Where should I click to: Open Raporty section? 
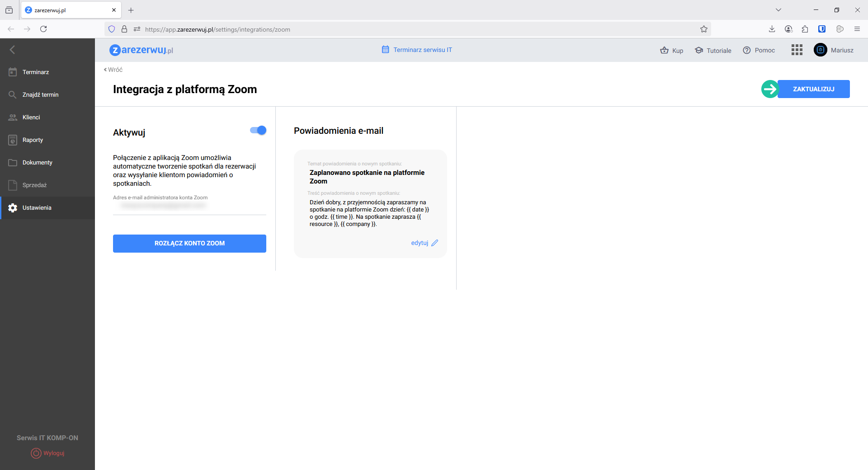(x=47, y=140)
